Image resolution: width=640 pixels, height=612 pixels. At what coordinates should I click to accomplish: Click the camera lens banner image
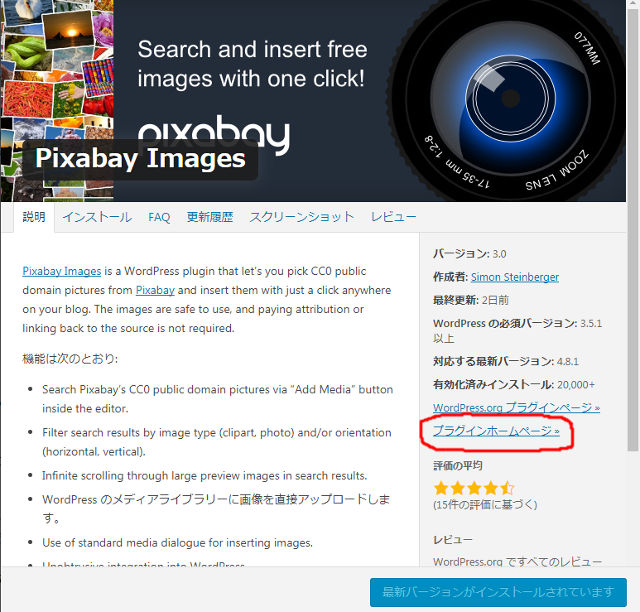click(506, 100)
